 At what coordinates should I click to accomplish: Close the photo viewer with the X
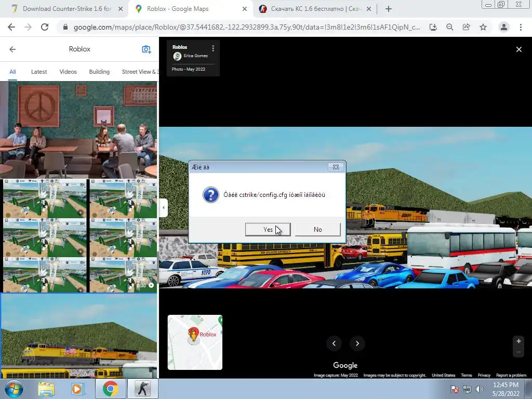(519, 49)
